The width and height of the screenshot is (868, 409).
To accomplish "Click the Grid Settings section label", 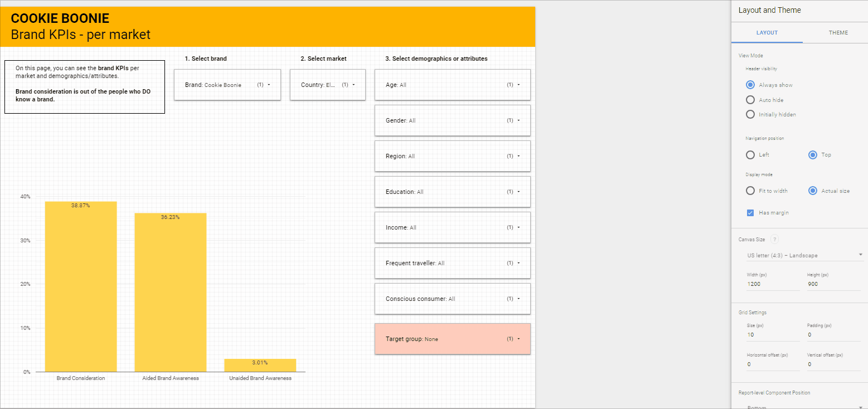I will click(753, 313).
